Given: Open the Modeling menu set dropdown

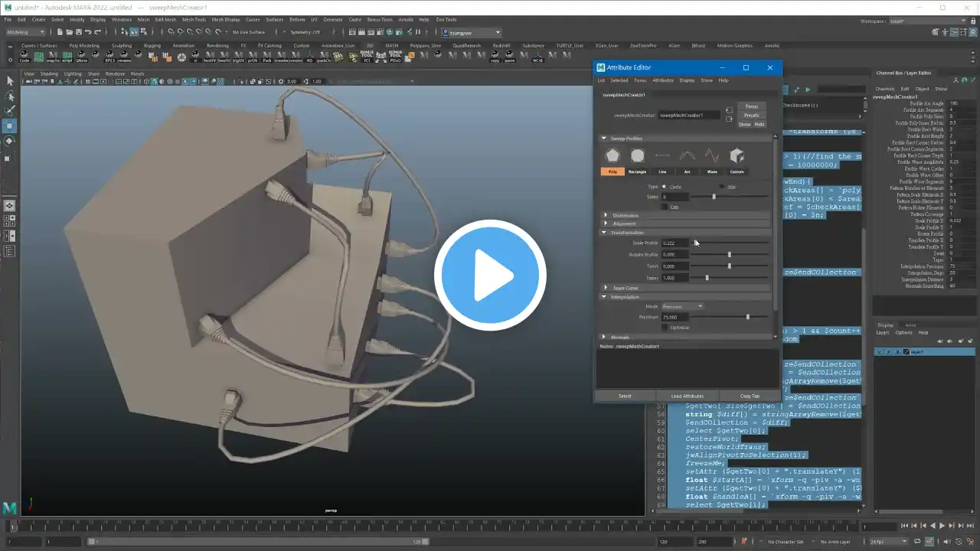Looking at the screenshot, I should [x=26, y=32].
